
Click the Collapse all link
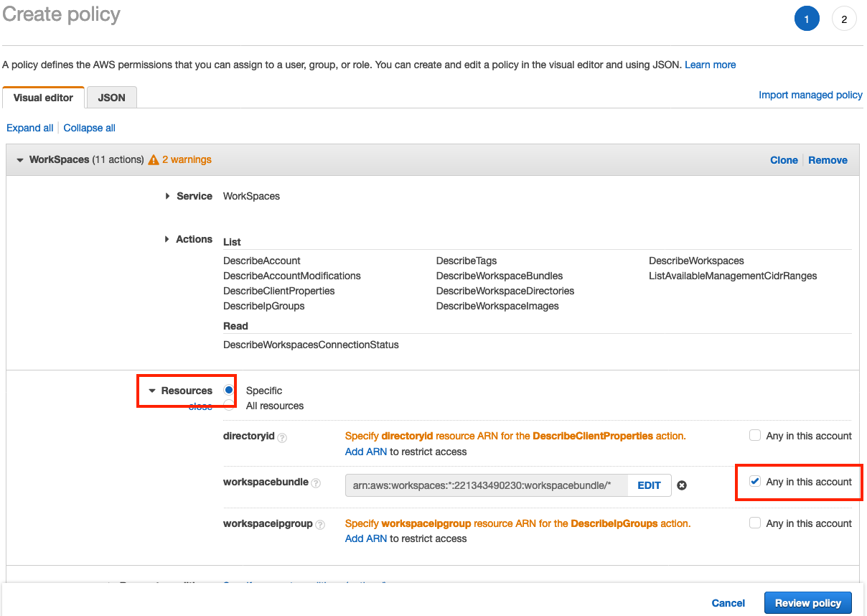coord(90,128)
